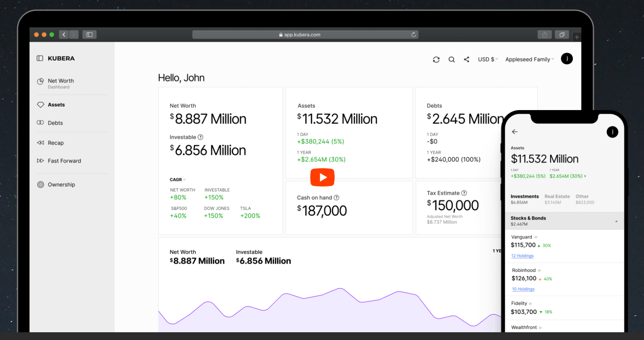
Task: Click the help icon beside Investable
Action: point(200,137)
